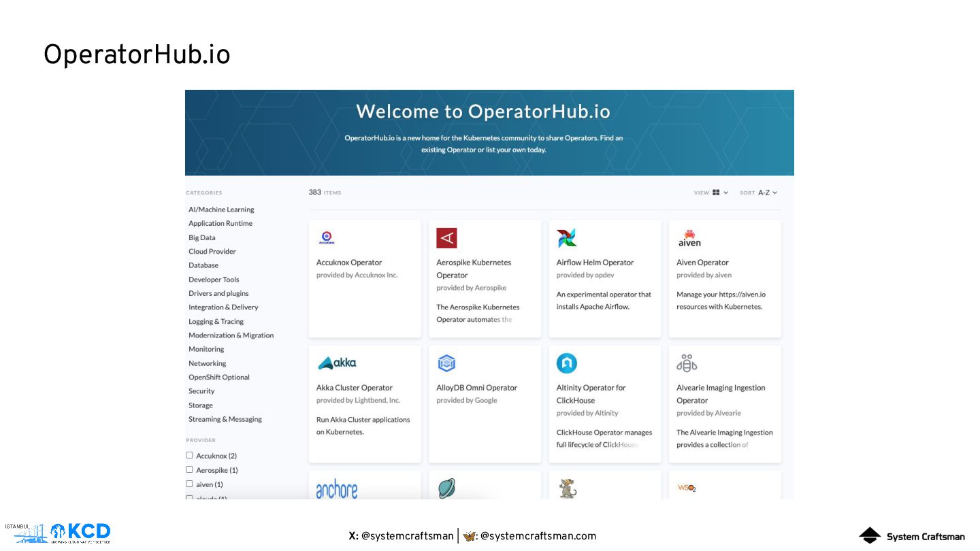Select the Security category
Screen dimensions: 980x551
coord(201,391)
